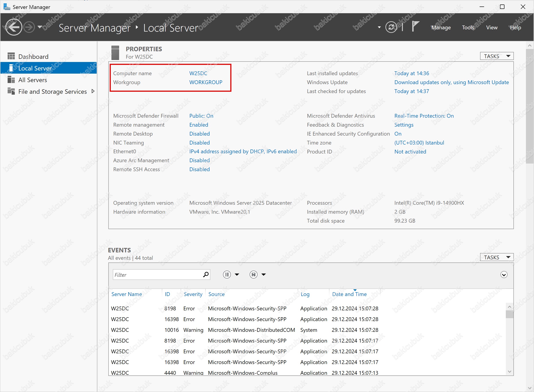Click main pane scroll up arrow
This screenshot has height=392, width=534.
pos(530,45)
